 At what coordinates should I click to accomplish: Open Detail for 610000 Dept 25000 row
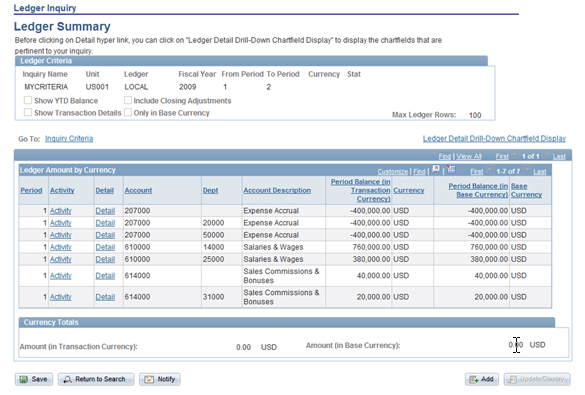coord(105,259)
